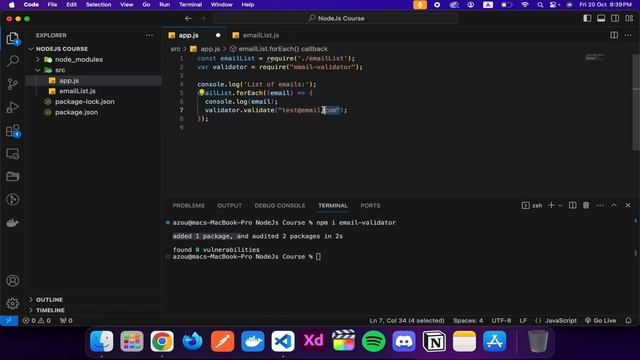Toggle bottom panel visibility
The image size is (640, 360).
[601, 18]
